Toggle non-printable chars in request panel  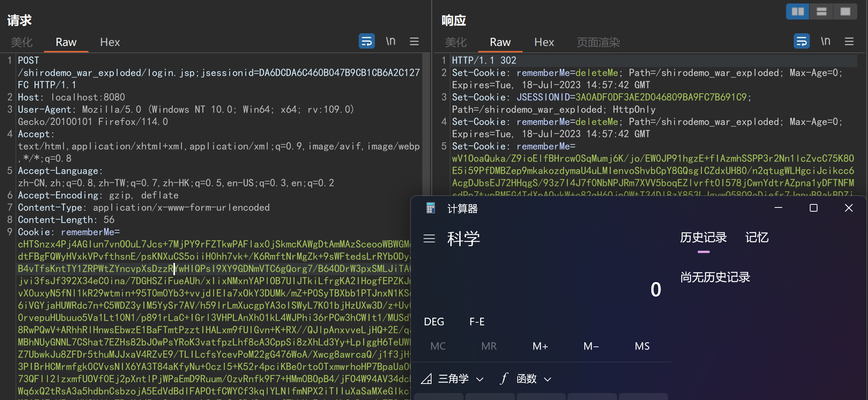tap(391, 41)
